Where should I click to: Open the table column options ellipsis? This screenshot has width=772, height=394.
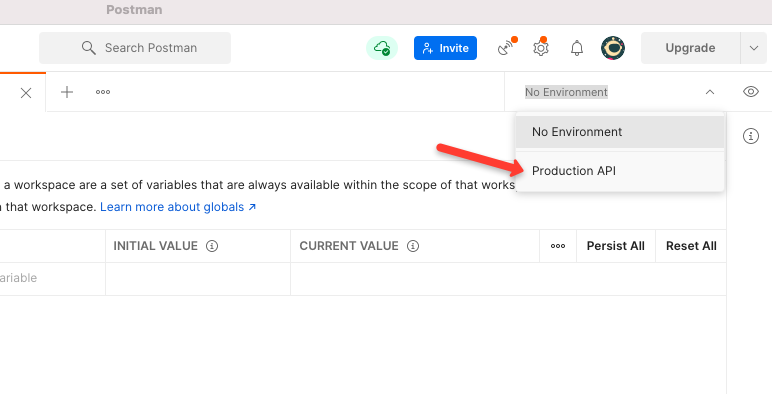(x=558, y=246)
